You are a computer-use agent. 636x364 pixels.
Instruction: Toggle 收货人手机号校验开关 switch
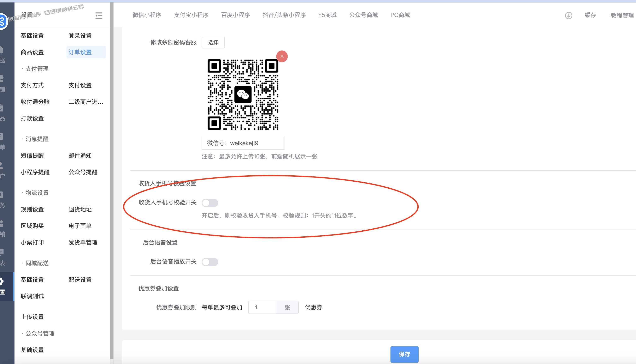pyautogui.click(x=210, y=203)
